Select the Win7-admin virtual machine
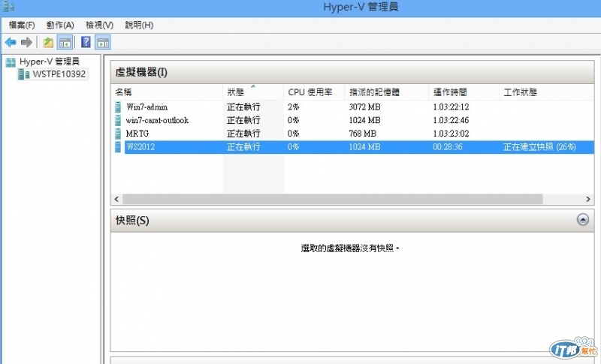 click(x=146, y=107)
